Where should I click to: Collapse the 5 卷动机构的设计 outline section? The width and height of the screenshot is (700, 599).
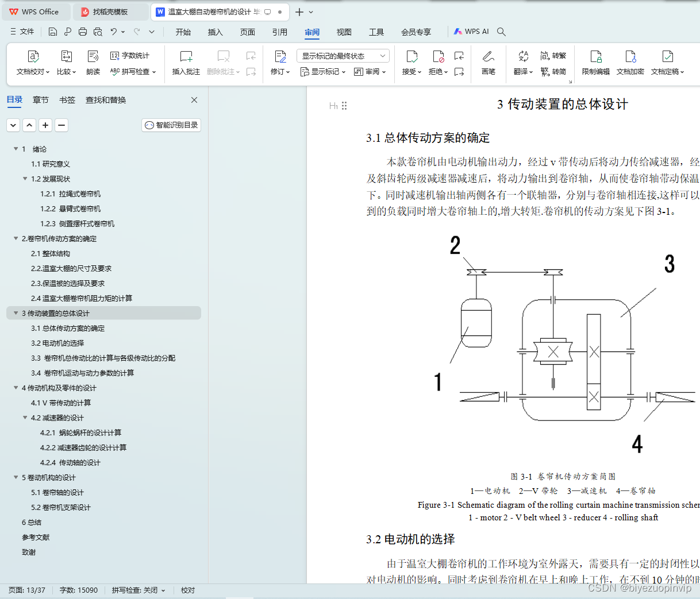(x=16, y=477)
